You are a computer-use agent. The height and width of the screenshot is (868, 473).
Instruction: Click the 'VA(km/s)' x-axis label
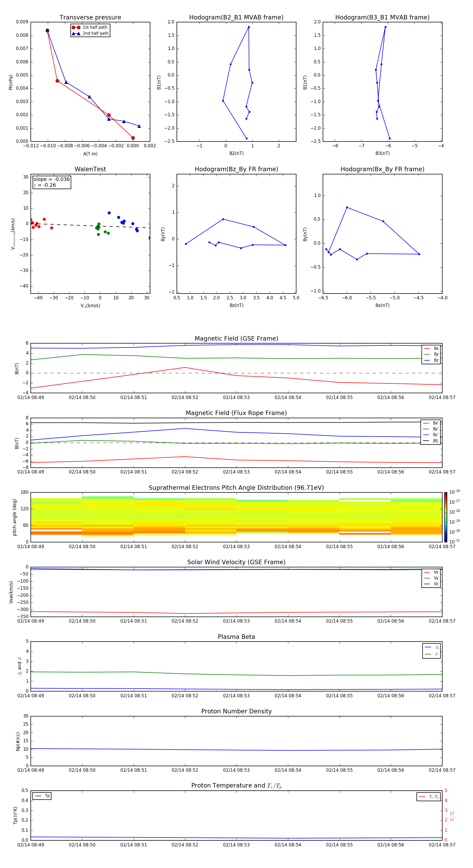(x=90, y=306)
